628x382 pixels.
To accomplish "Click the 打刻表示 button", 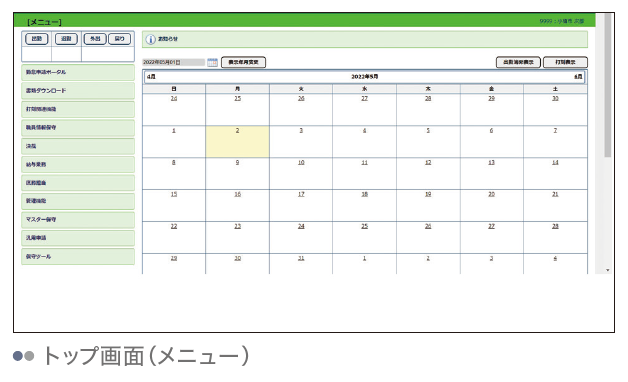I will [x=565, y=62].
